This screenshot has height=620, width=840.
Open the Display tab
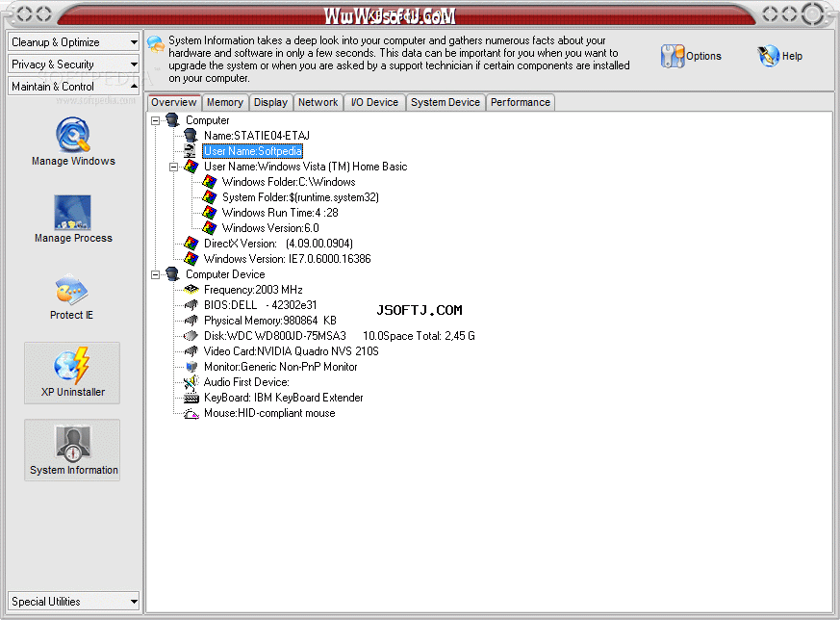click(270, 102)
